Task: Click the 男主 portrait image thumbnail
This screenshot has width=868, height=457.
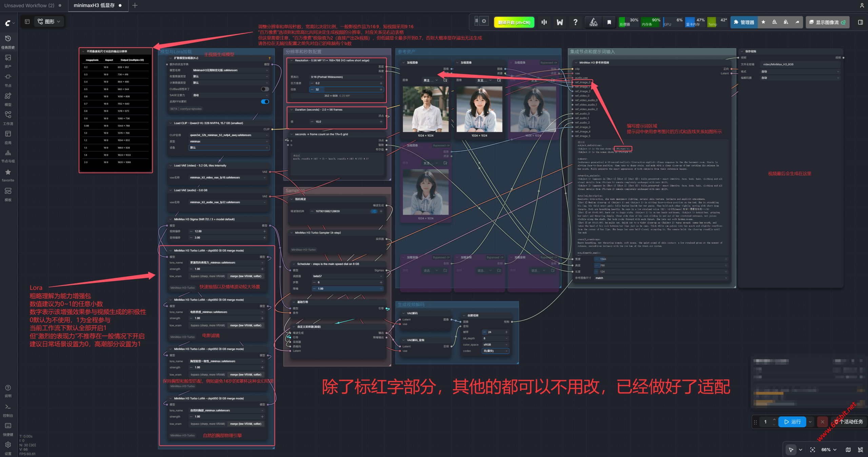Action: (x=426, y=109)
